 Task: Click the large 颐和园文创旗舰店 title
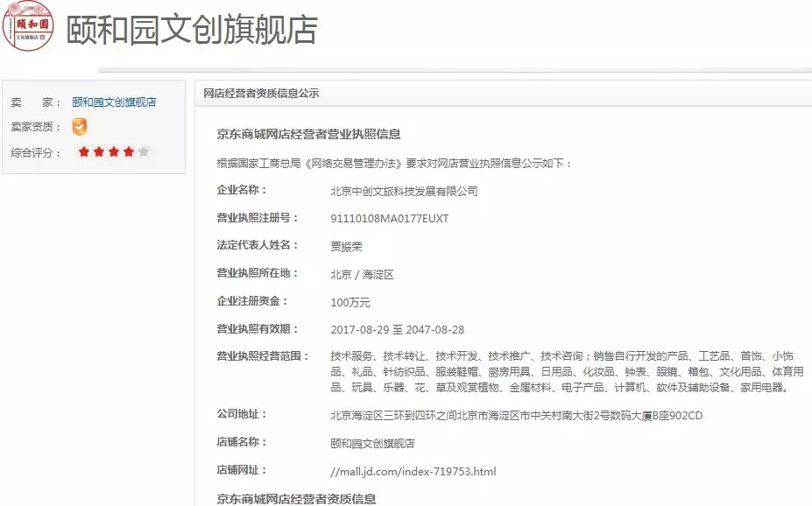192,30
